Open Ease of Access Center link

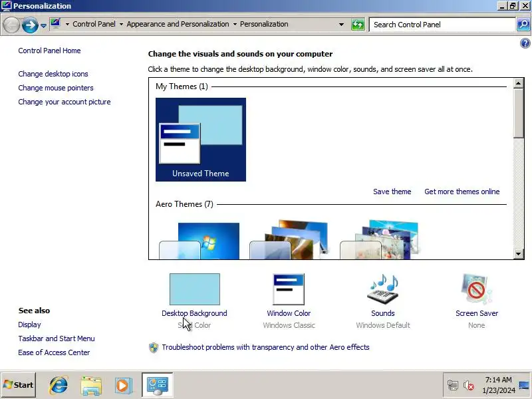(54, 352)
